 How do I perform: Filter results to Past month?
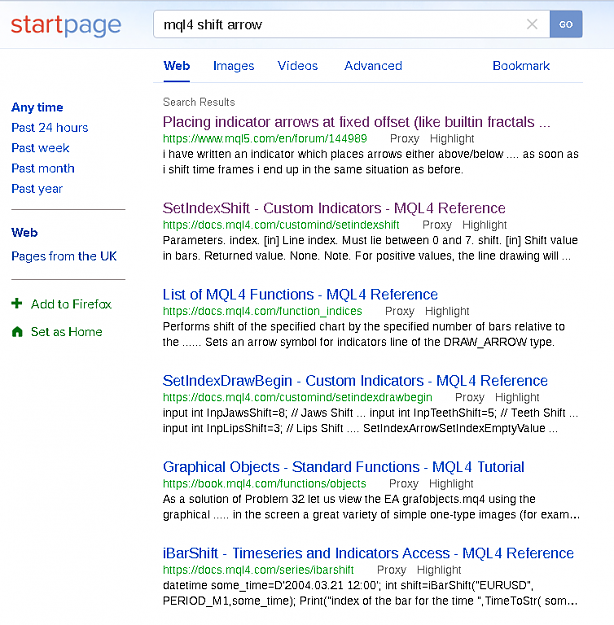tap(43, 168)
